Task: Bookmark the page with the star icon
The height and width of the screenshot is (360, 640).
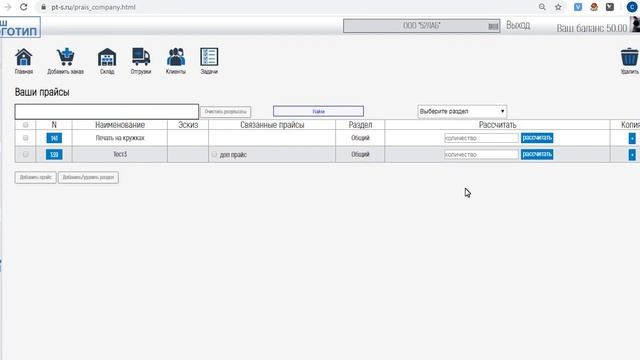Action: [x=558, y=7]
